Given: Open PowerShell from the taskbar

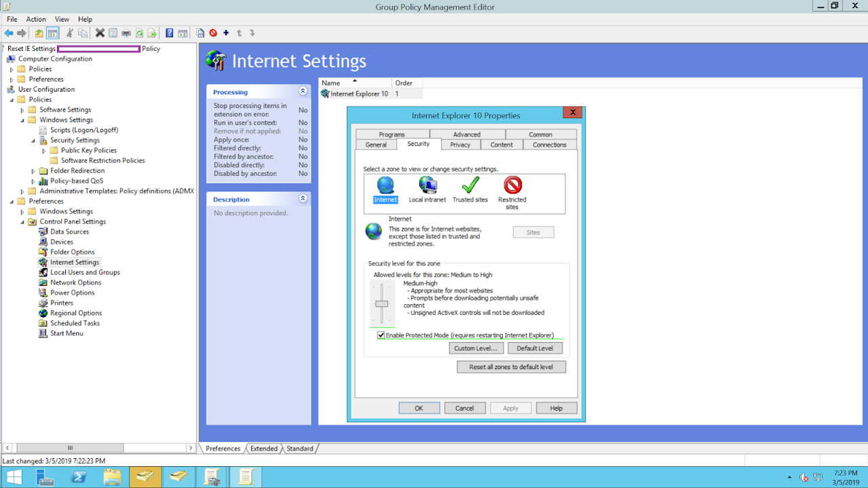Looking at the screenshot, I should (79, 477).
